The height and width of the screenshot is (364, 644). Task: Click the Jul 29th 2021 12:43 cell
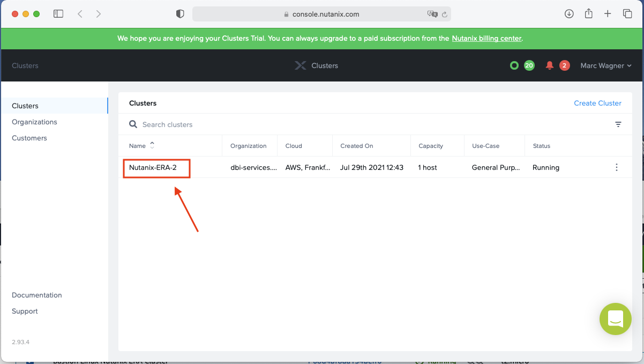[x=372, y=167]
